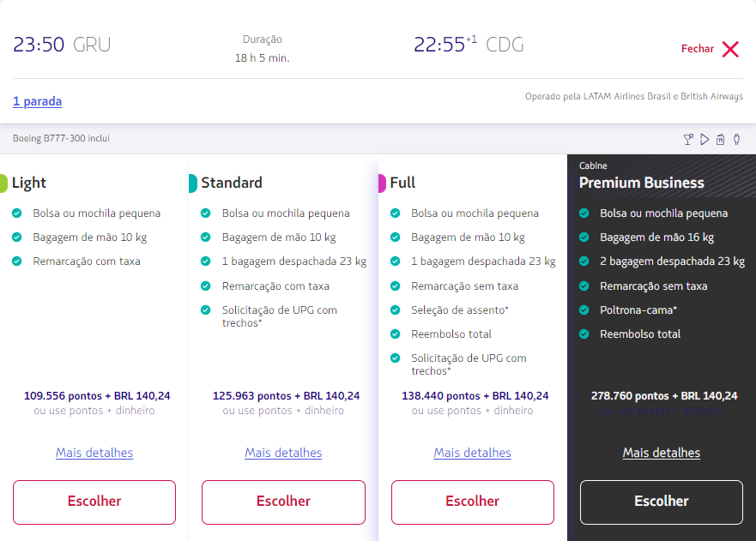Click the cocktail drinks amenity icon
The image size is (756, 541).
687,140
